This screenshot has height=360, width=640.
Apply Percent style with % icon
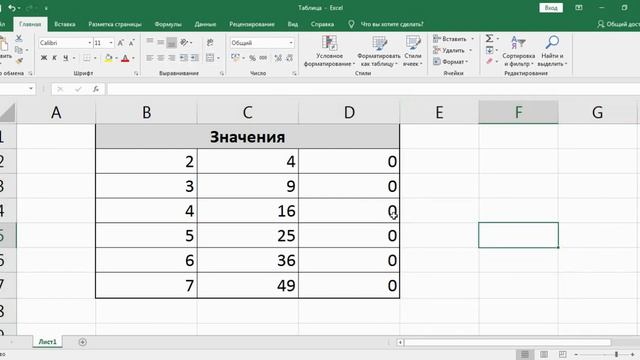click(252, 58)
